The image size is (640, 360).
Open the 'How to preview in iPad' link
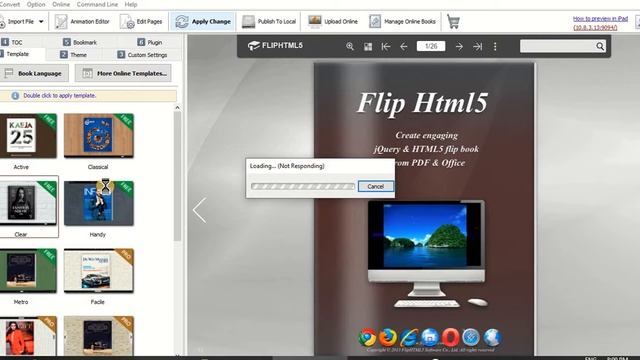coord(600,19)
